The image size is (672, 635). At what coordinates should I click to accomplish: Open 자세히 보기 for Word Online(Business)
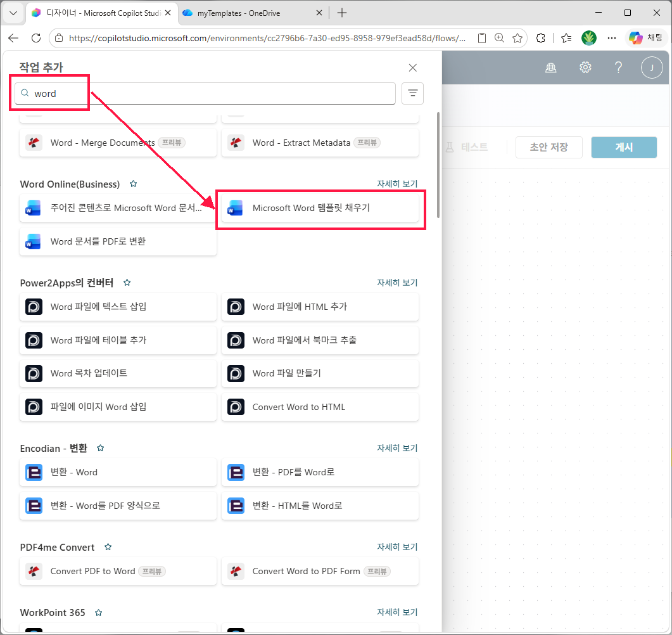[x=397, y=184]
